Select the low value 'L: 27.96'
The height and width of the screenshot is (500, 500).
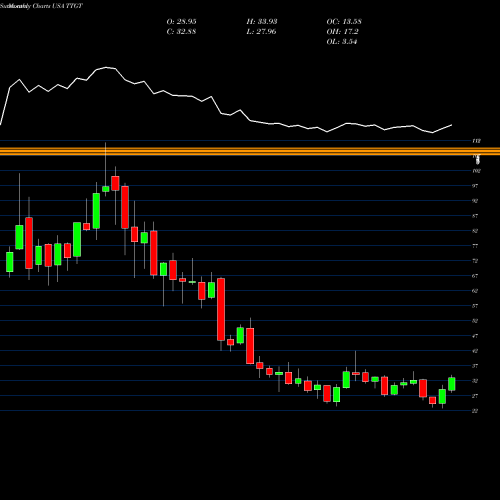tap(261, 32)
